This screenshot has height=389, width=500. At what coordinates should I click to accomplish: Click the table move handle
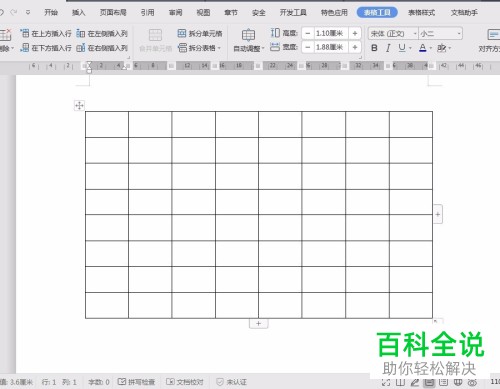click(x=79, y=106)
